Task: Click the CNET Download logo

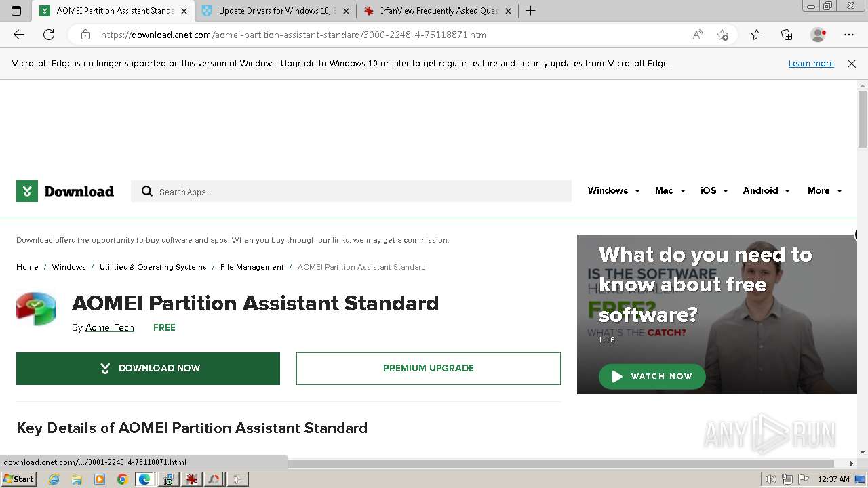Action: (65, 191)
